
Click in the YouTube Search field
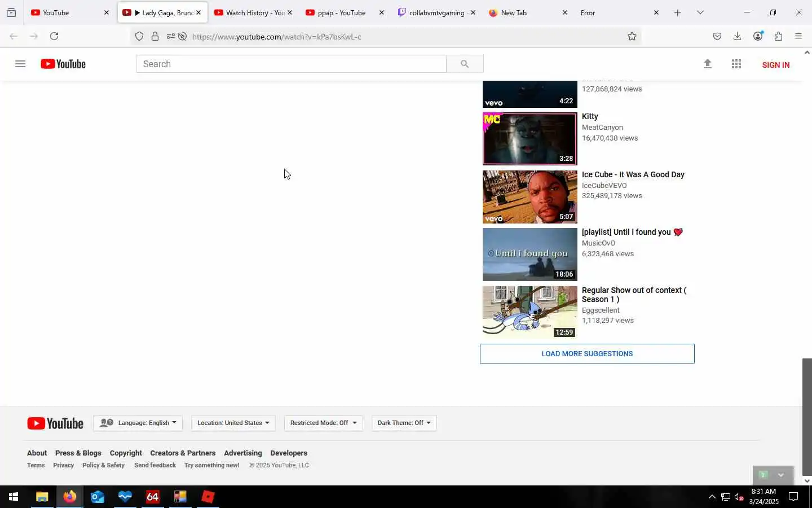pos(291,64)
